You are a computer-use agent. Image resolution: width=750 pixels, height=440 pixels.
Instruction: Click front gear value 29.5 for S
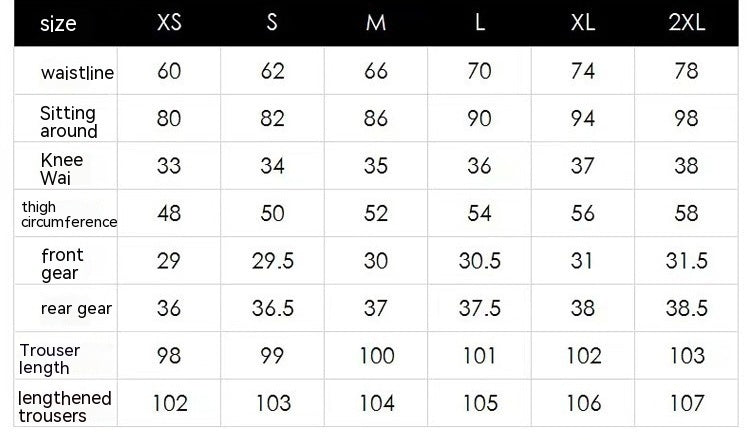pyautogui.click(x=272, y=261)
